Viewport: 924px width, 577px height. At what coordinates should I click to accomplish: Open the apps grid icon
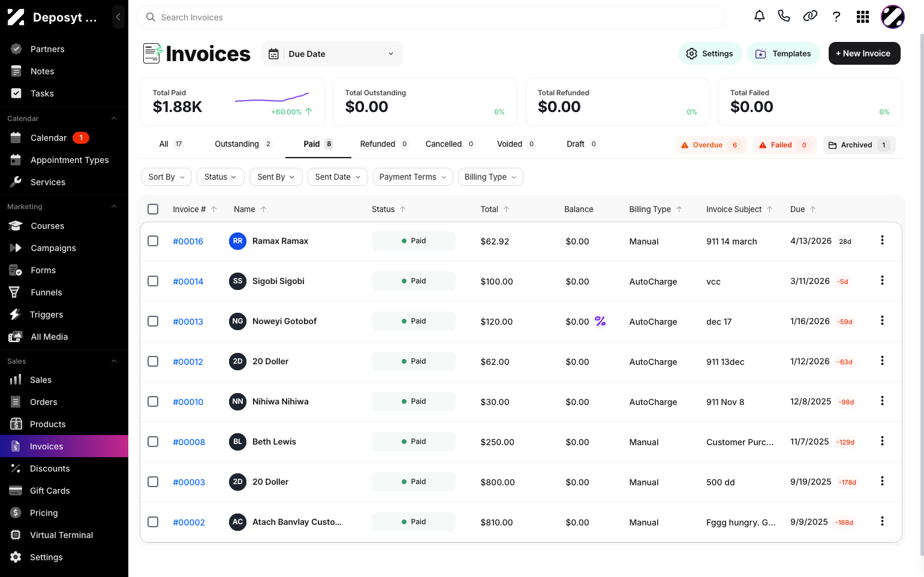(863, 17)
